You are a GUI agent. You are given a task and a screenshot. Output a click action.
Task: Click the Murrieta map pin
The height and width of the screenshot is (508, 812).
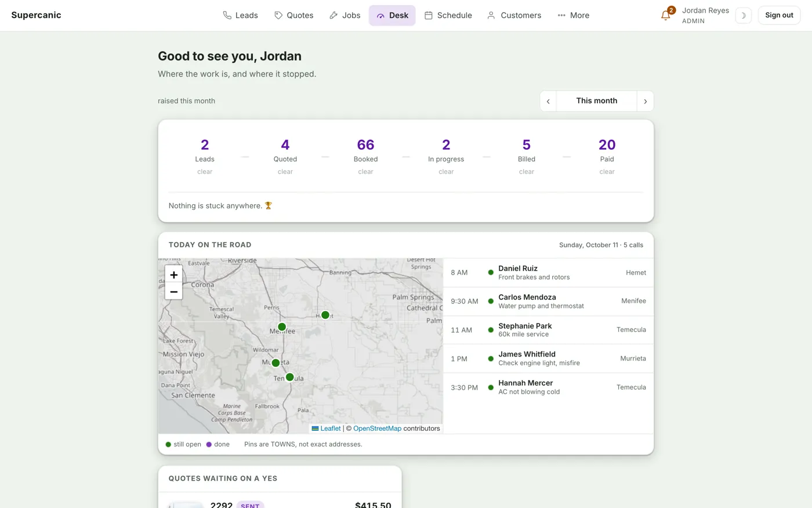pos(276,363)
